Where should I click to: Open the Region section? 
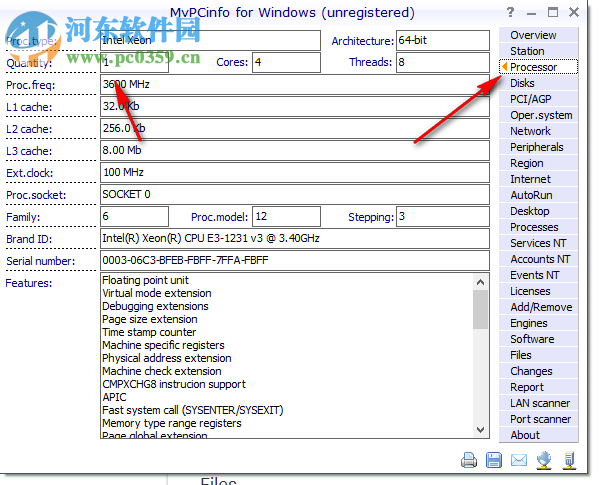538,163
